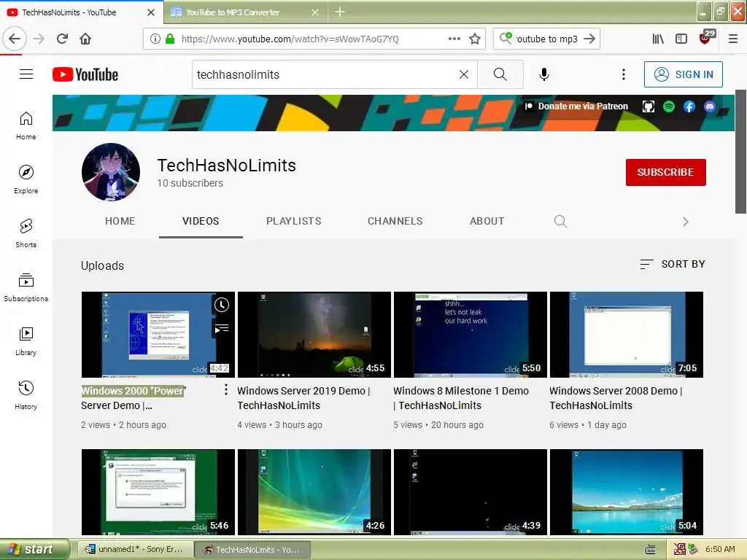Open Sort By dropdown

pos(672,264)
